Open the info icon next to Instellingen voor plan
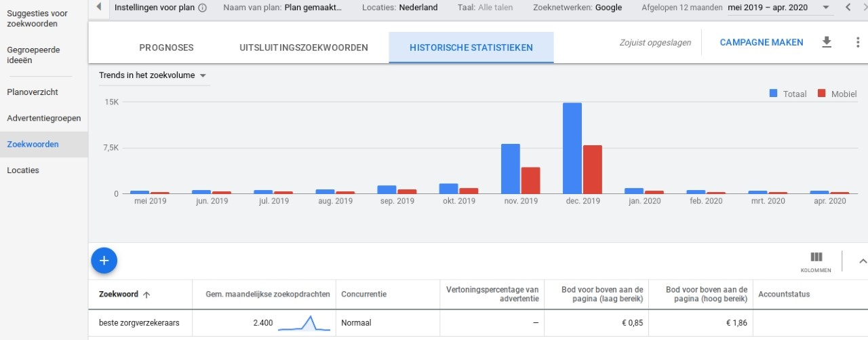The width and height of the screenshot is (868, 340). (202, 8)
